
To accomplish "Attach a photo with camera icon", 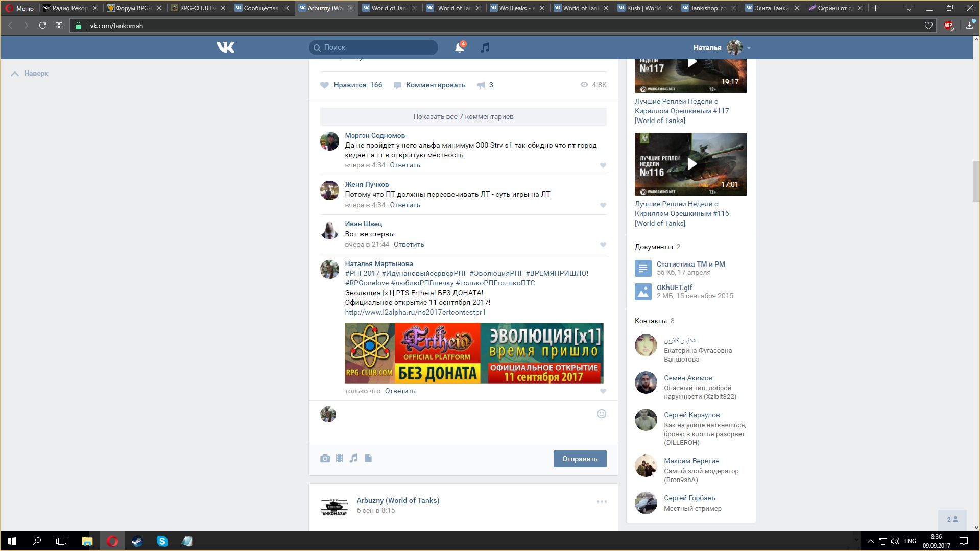I will tap(325, 459).
